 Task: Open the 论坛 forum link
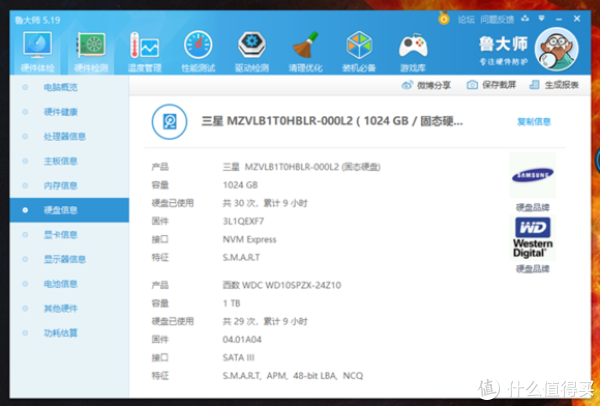click(466, 20)
